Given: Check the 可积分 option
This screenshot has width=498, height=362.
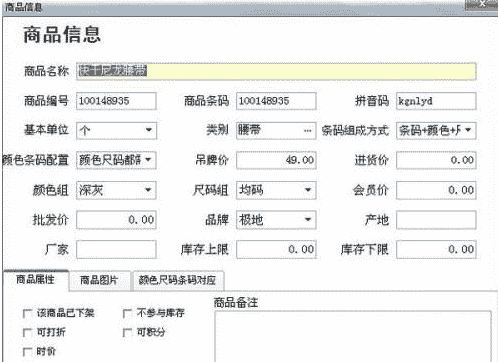Looking at the screenshot, I should (127, 332).
